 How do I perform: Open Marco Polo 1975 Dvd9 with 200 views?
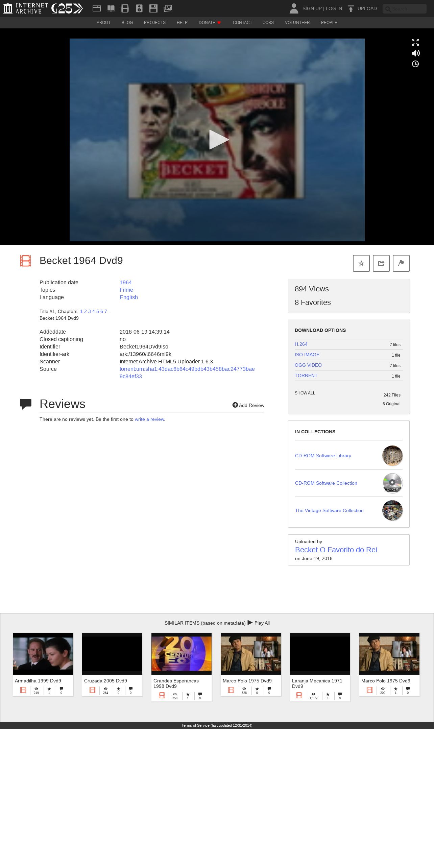[389, 664]
